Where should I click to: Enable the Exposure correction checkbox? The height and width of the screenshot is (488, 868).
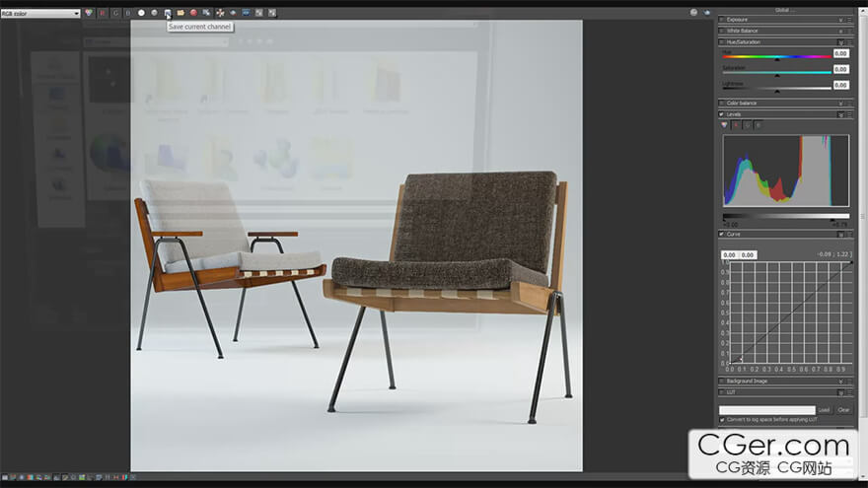pyautogui.click(x=721, y=20)
